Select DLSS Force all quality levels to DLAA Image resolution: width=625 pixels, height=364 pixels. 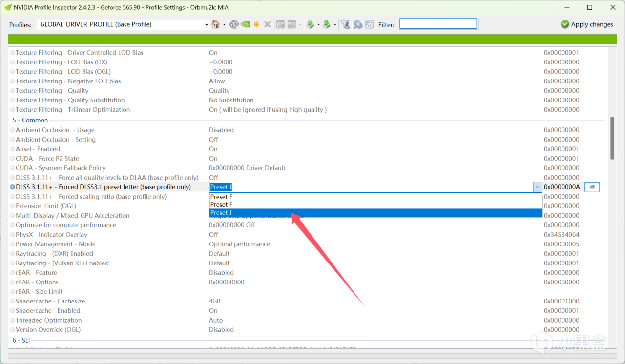click(x=107, y=177)
